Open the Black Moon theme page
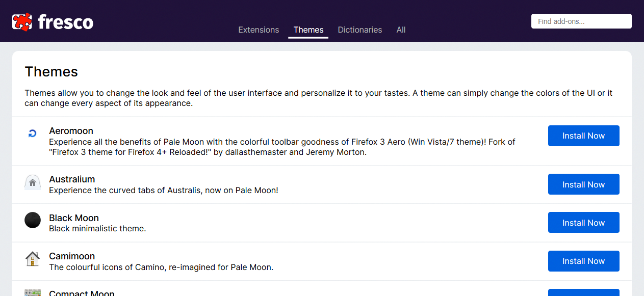The height and width of the screenshot is (296, 644). (73, 218)
